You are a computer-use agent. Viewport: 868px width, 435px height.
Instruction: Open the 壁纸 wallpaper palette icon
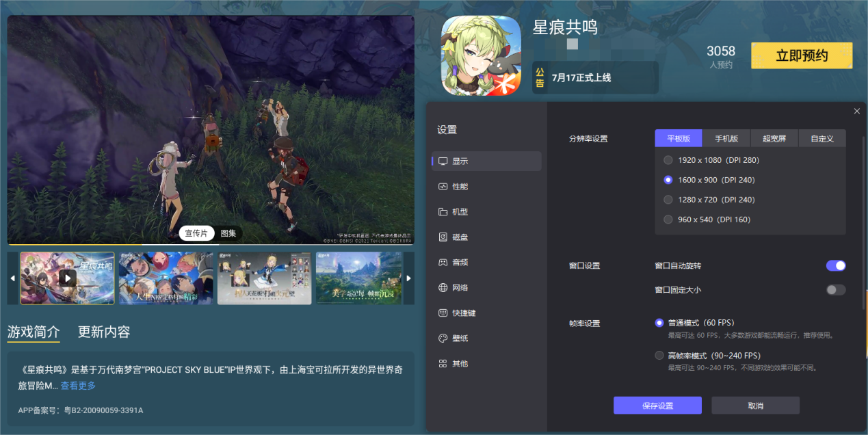click(443, 338)
